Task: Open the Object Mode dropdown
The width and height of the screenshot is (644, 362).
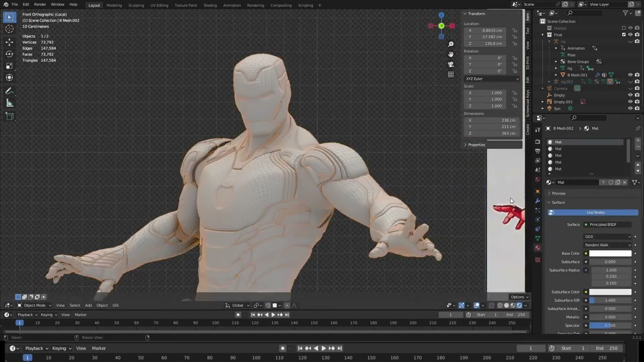Action: (x=34, y=305)
